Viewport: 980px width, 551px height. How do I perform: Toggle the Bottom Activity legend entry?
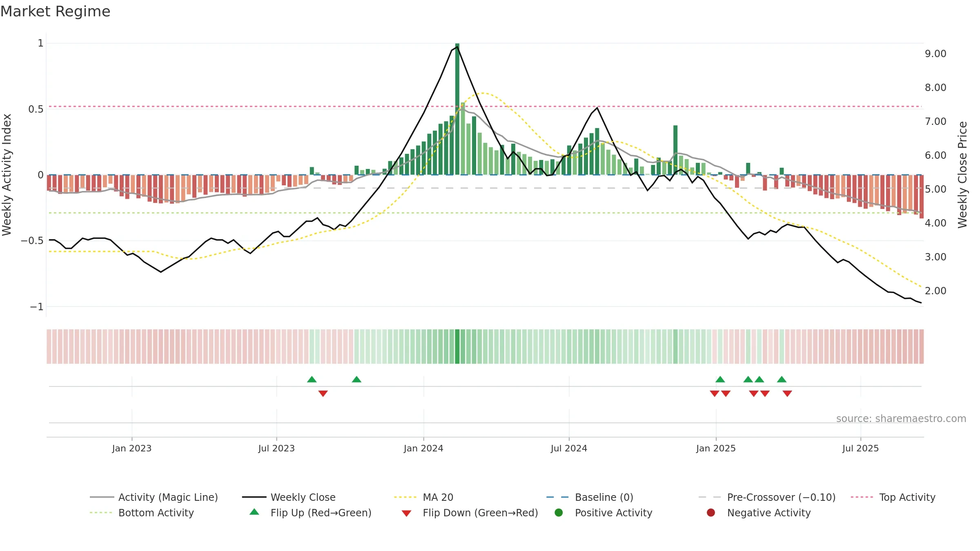pyautogui.click(x=142, y=513)
